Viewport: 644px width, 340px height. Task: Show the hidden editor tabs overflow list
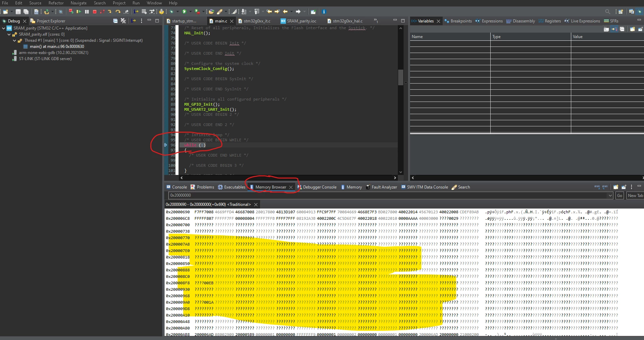click(376, 21)
